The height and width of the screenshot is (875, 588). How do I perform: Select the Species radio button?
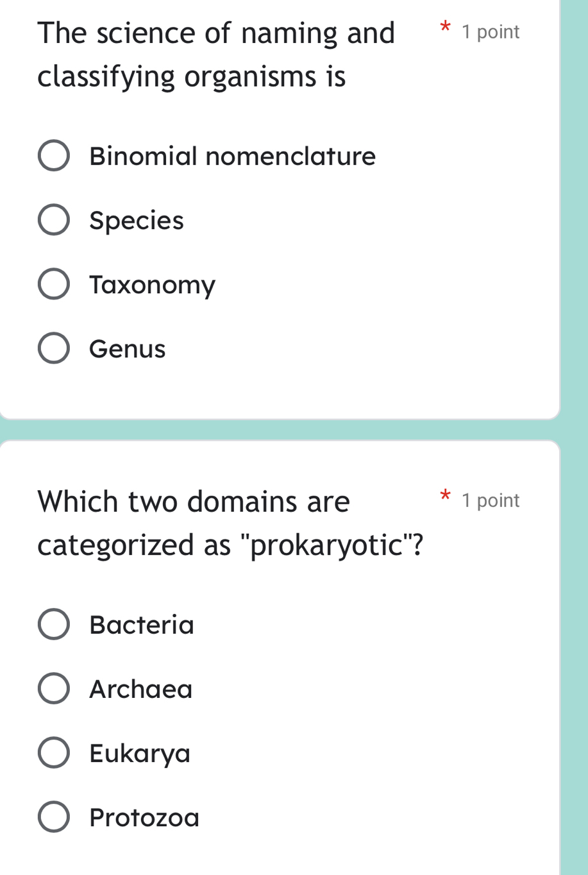click(54, 220)
